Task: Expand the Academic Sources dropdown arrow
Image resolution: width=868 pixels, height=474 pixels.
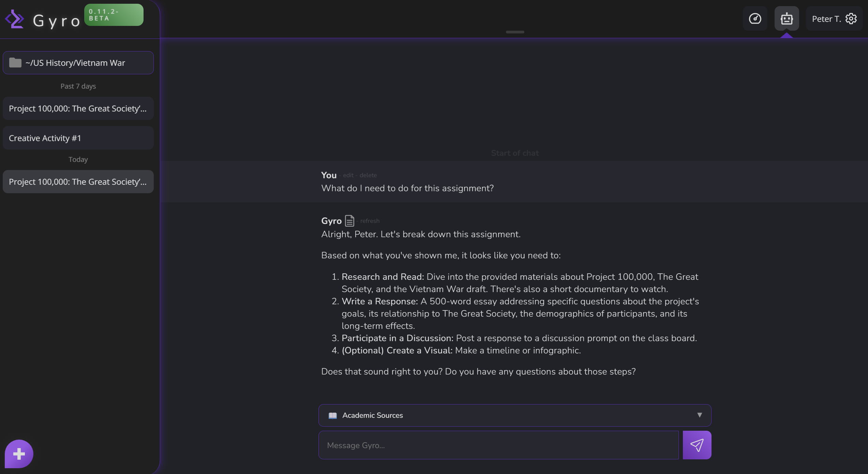Action: click(699, 415)
